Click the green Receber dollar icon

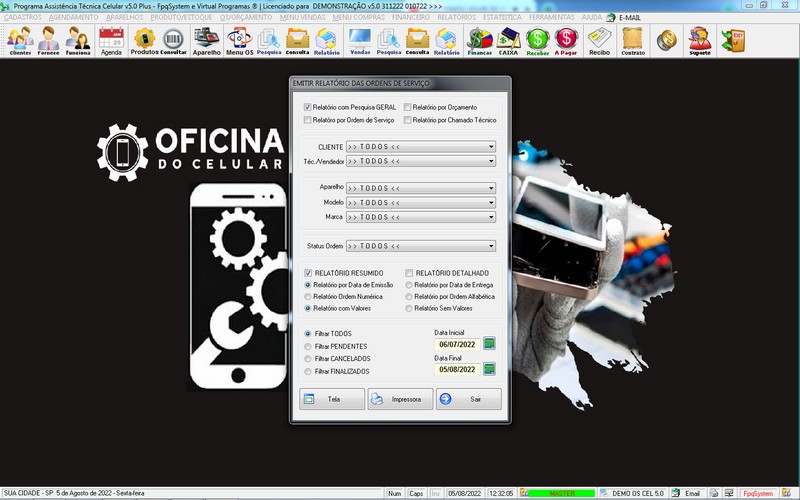point(537,41)
